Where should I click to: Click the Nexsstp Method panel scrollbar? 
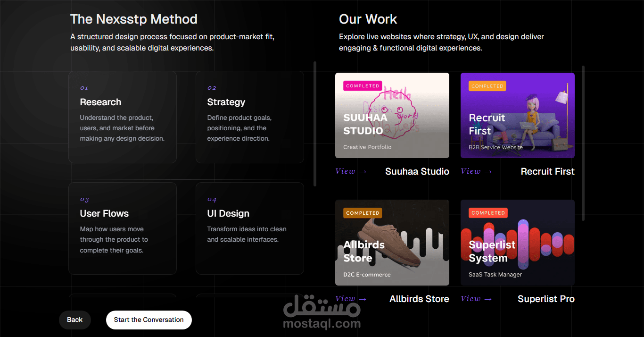point(315,124)
